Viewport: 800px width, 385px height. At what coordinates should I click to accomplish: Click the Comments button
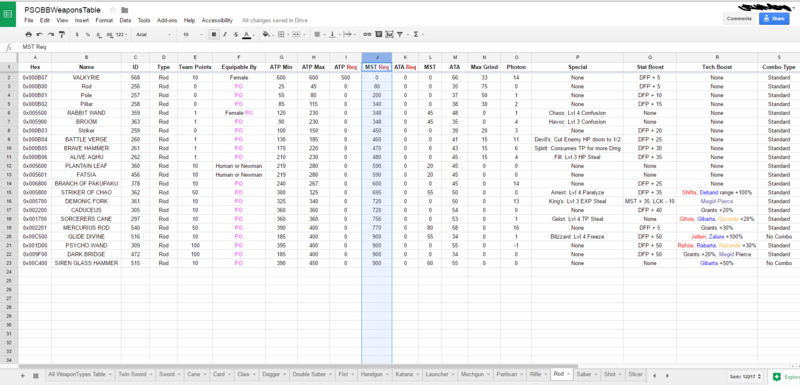click(739, 18)
